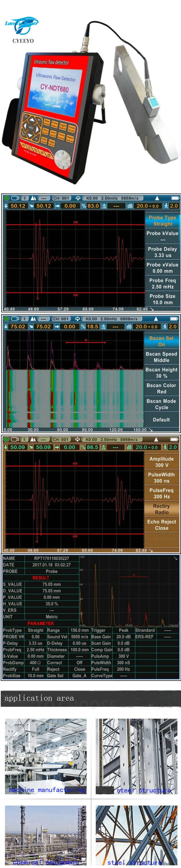
Task: Select Probe xValue 0.00 mm item
Action: click(x=162, y=268)
